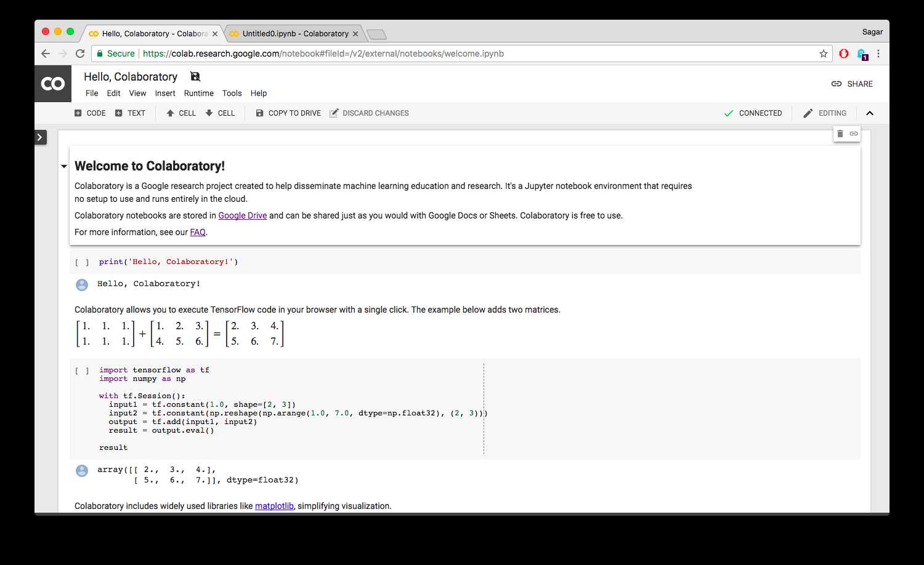Delete the selected cell with trash icon
This screenshot has width=924, height=565.
[x=840, y=134]
